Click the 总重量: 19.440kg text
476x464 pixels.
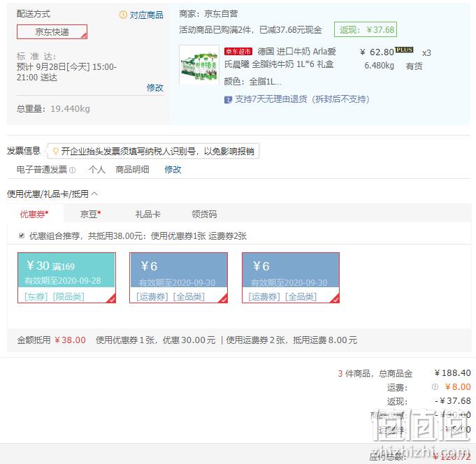tap(53, 108)
